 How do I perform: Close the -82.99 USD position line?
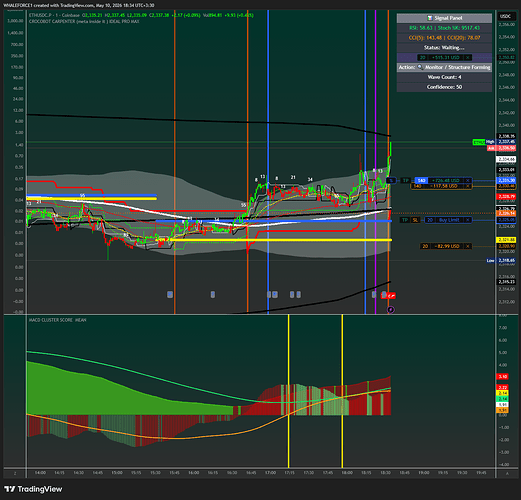click(468, 246)
